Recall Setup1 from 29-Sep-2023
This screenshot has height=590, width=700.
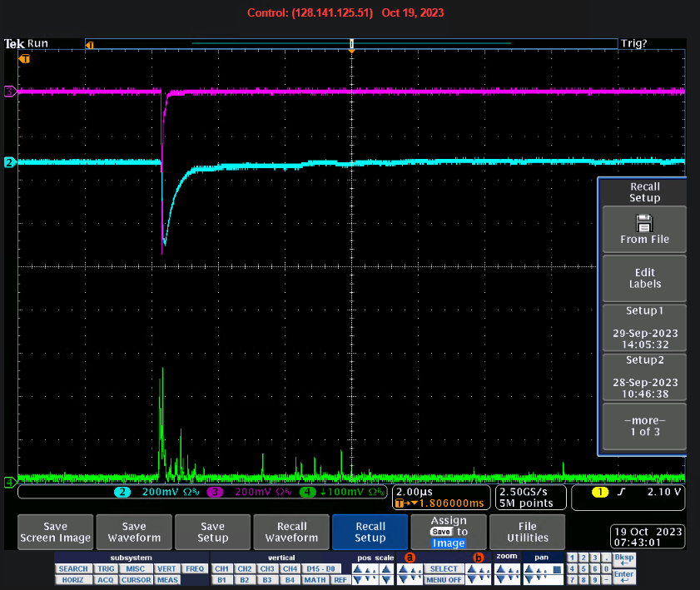pos(644,326)
